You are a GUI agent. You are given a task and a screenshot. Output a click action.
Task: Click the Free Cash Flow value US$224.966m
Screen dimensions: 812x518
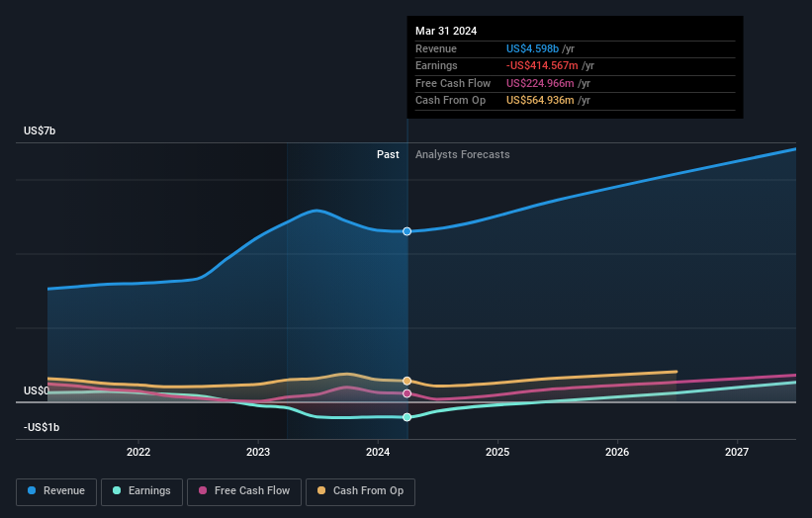coord(540,83)
